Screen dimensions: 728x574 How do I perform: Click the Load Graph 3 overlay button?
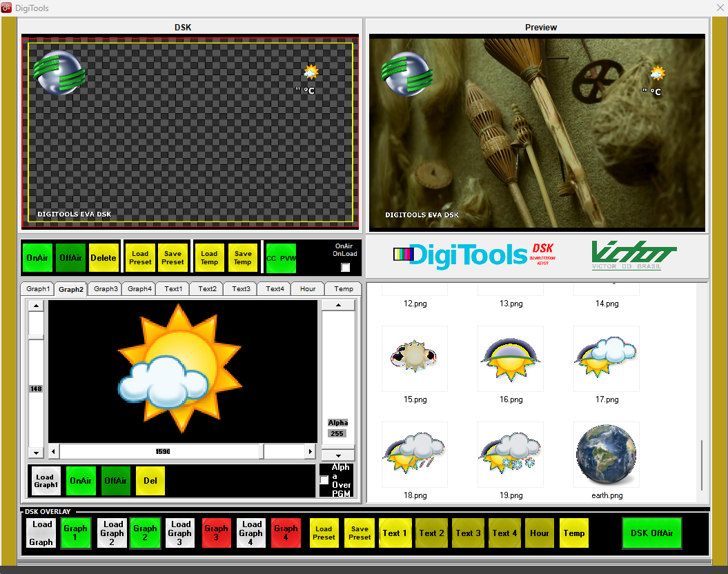[180, 533]
